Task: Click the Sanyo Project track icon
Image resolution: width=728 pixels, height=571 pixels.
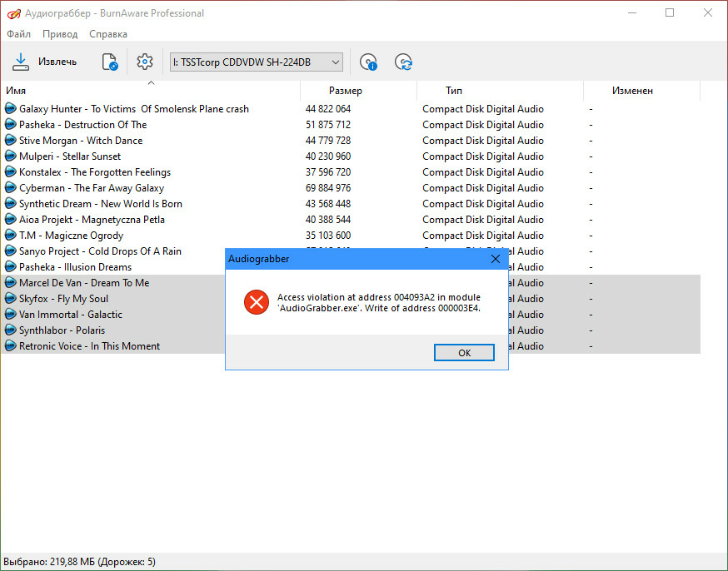Action: click(10, 251)
